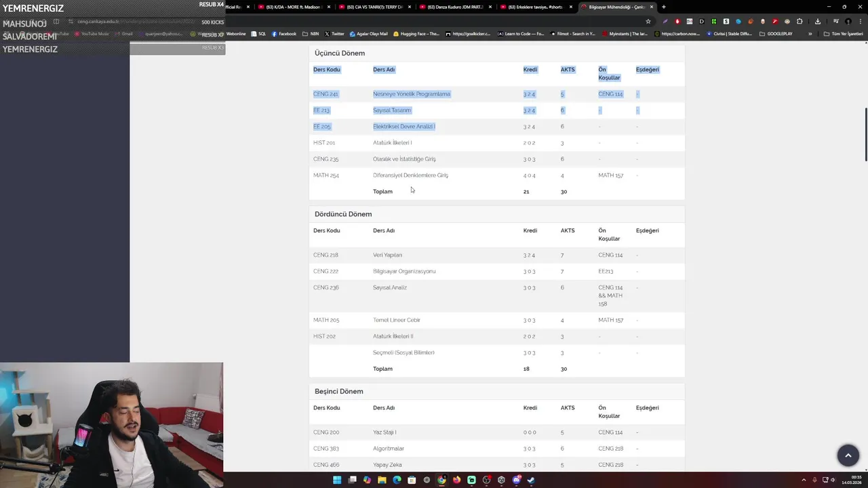Switch to Chrome on the taskbar
Viewport: 868px width, 488px height.
tap(441, 480)
